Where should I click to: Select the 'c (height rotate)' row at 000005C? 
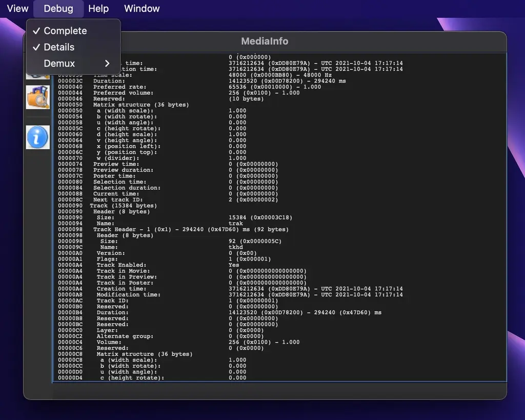[152, 129]
